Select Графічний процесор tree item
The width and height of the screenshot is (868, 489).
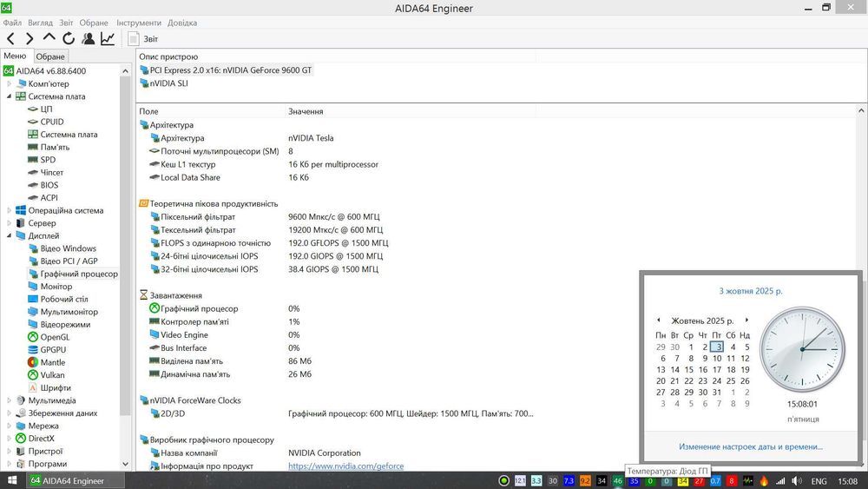79,274
